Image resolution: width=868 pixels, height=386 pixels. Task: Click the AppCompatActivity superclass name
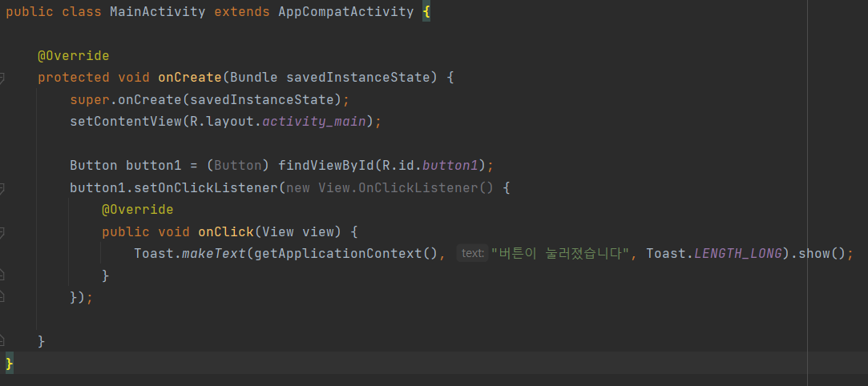[346, 12]
